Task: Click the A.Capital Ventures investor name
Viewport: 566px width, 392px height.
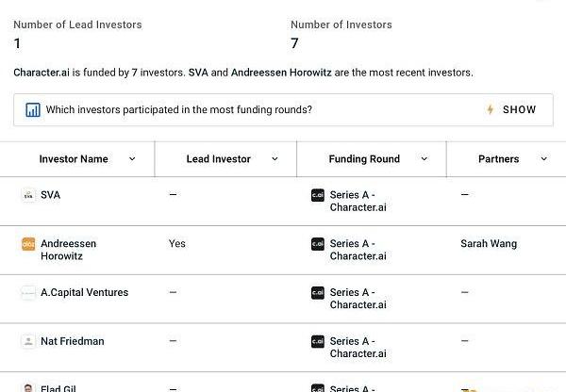Action: (x=84, y=293)
